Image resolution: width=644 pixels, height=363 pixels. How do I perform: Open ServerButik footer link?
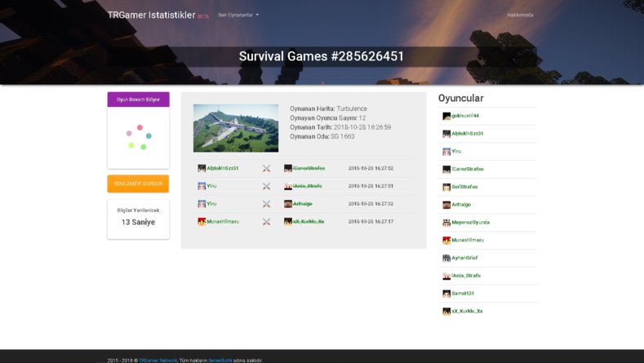click(220, 361)
